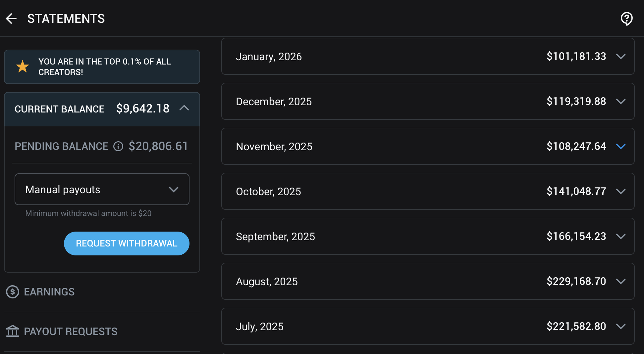The height and width of the screenshot is (354, 644).
Task: Expand the August 2025 statement
Action: pyautogui.click(x=621, y=281)
